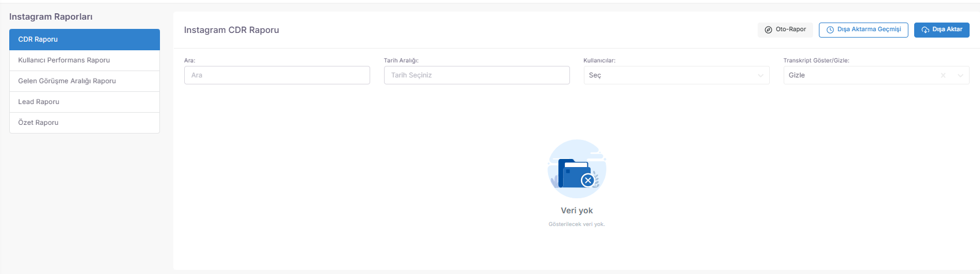
Task: Clear the Gizle selection with the X icon
Action: (943, 76)
